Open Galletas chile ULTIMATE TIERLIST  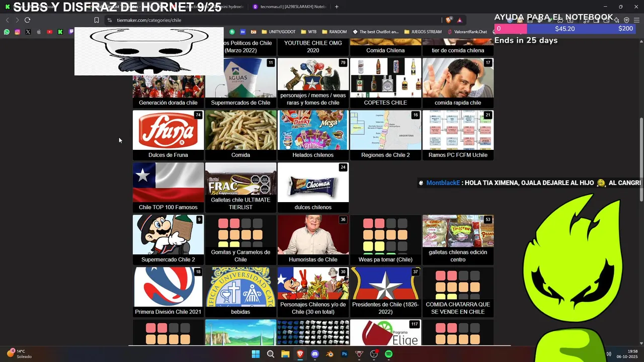(x=240, y=187)
